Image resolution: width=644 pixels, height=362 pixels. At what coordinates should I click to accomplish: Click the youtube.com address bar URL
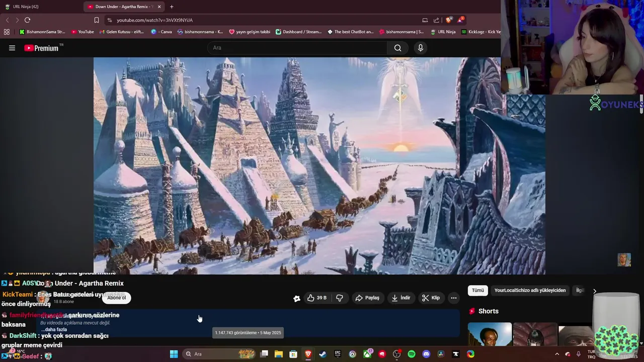pyautogui.click(x=154, y=20)
